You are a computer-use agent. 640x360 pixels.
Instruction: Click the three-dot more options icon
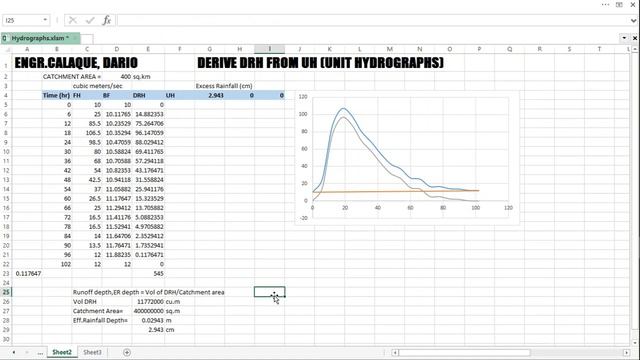pos(605,4)
